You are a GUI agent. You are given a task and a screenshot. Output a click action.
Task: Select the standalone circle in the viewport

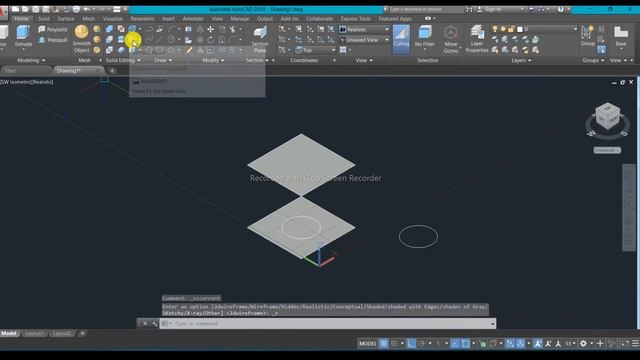coord(418,236)
